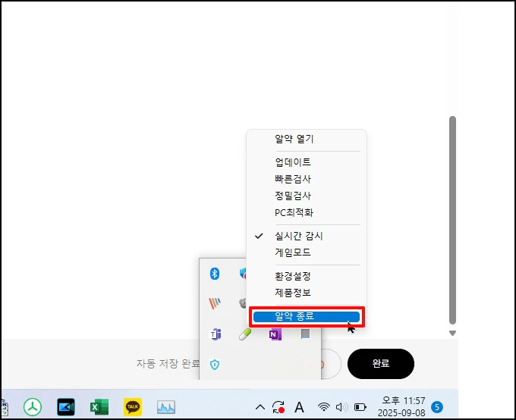This screenshot has height=420, width=516.
Task: Click the gray rectangle tray icon
Action: click(305, 334)
